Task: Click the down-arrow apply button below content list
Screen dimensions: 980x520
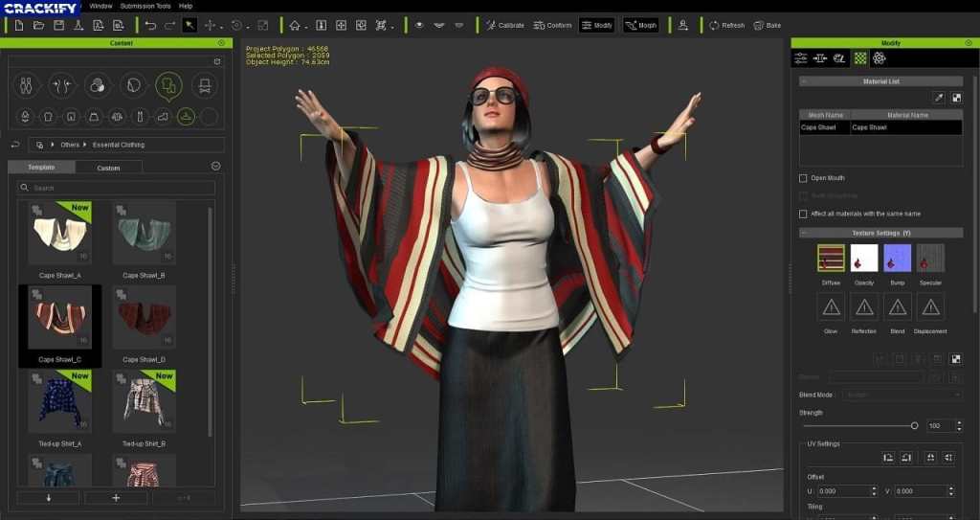Action: (x=48, y=498)
